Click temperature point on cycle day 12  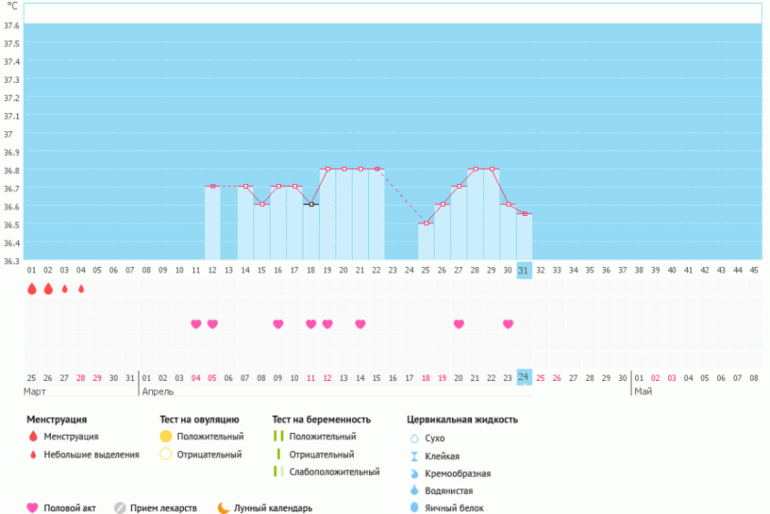(x=213, y=186)
